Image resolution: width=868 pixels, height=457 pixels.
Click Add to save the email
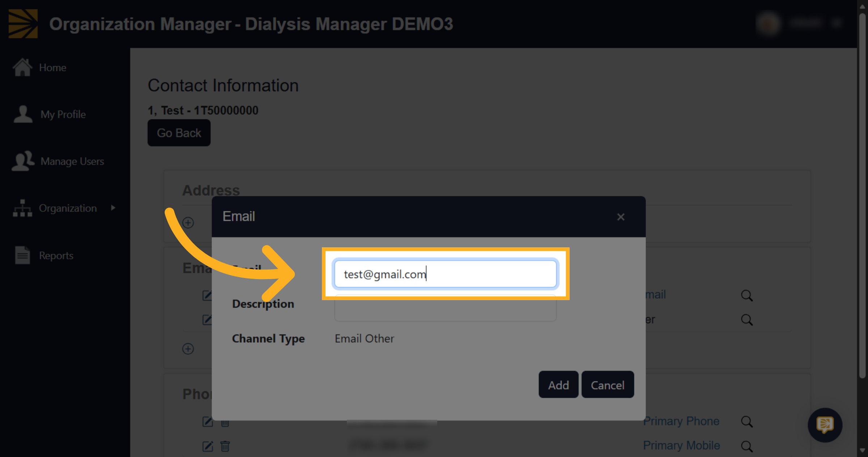(x=558, y=385)
